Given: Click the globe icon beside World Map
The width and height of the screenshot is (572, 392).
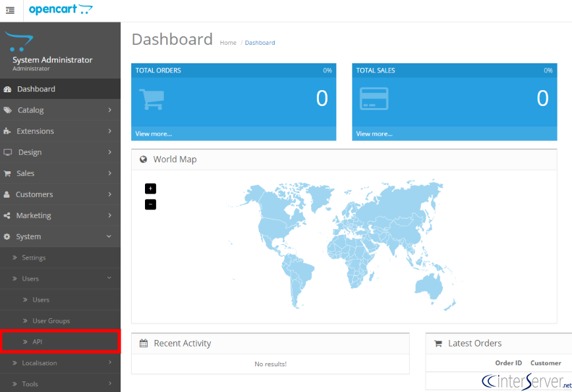Looking at the screenshot, I should pos(144,159).
